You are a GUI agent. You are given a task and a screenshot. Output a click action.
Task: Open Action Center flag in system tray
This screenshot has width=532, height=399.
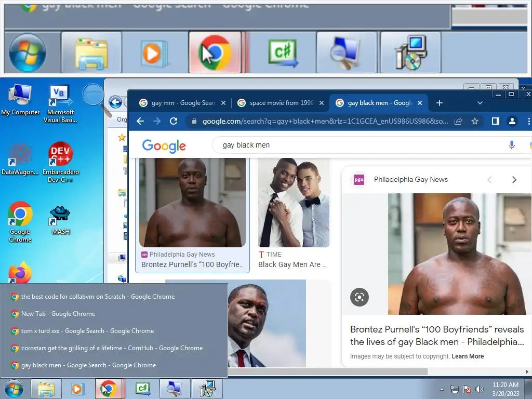[x=467, y=389]
